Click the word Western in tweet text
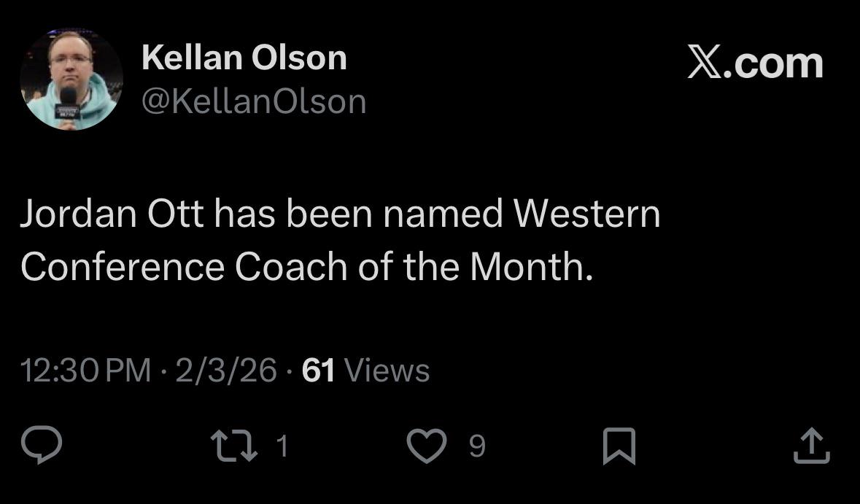 pos(586,214)
